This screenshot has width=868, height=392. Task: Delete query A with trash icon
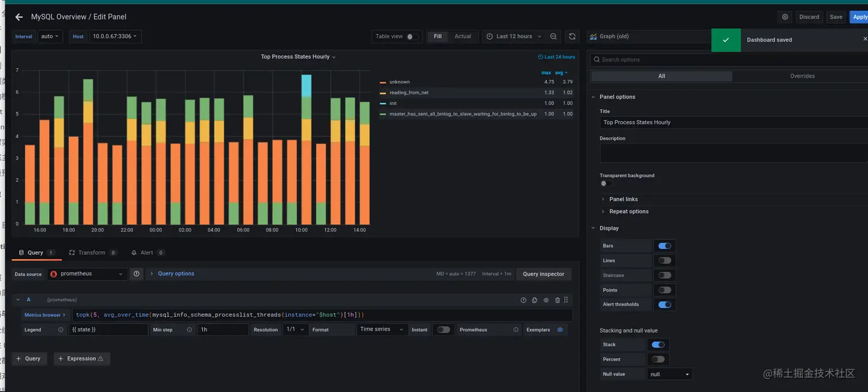click(557, 300)
